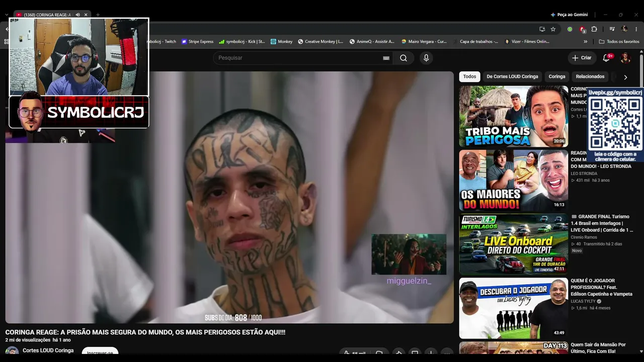Image resolution: width=644 pixels, height=362 pixels.
Task: Start voice search with the microphone icon
Action: (x=426, y=58)
